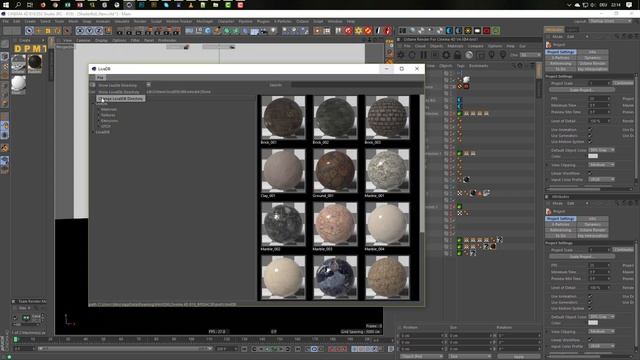Click the Octane clay mode sphere icon
Viewport: 640px width, 360px height.
[x=469, y=55]
